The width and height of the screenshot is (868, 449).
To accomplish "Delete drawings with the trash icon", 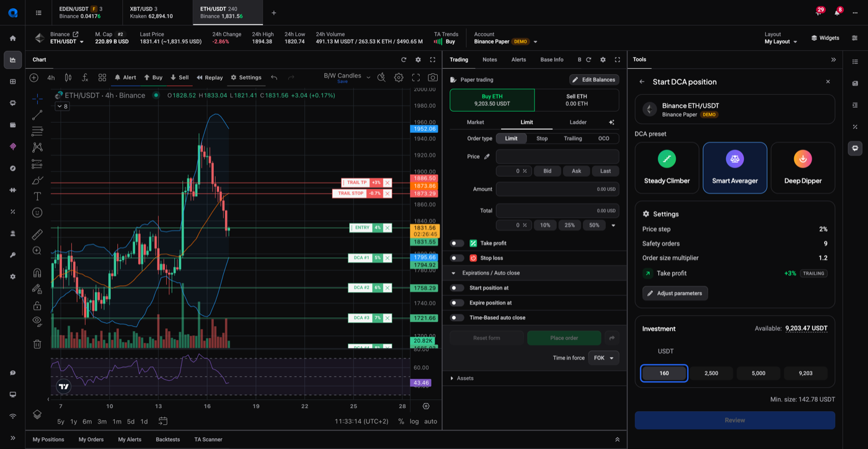I will 37,344.
